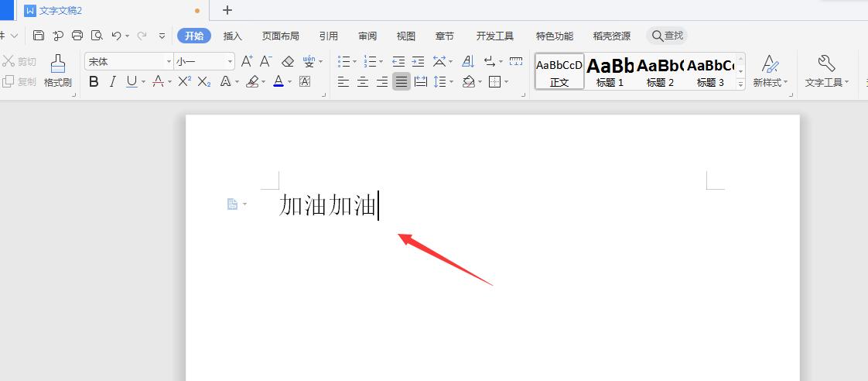The width and height of the screenshot is (868, 381).
Task: Toggle Italic formatting
Action: [x=112, y=82]
